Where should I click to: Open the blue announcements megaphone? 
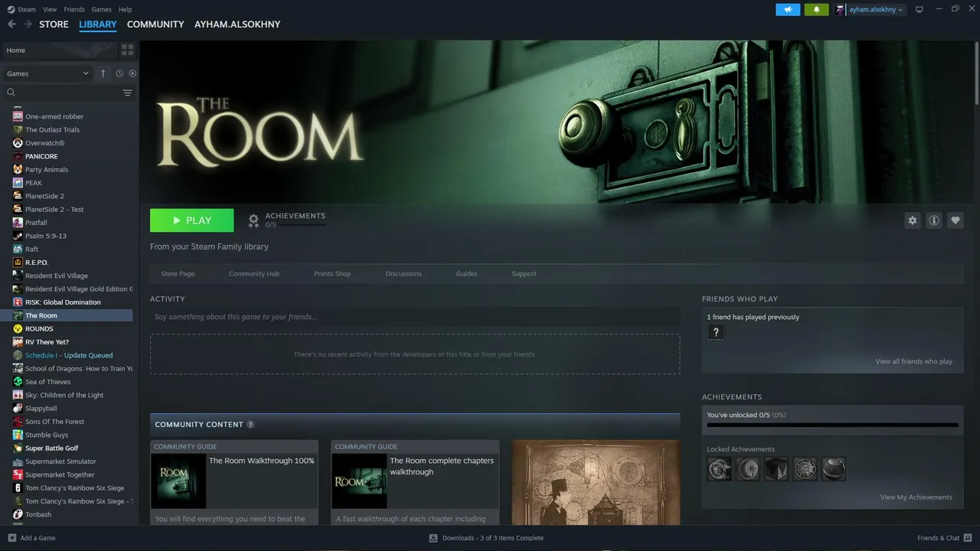(x=788, y=9)
